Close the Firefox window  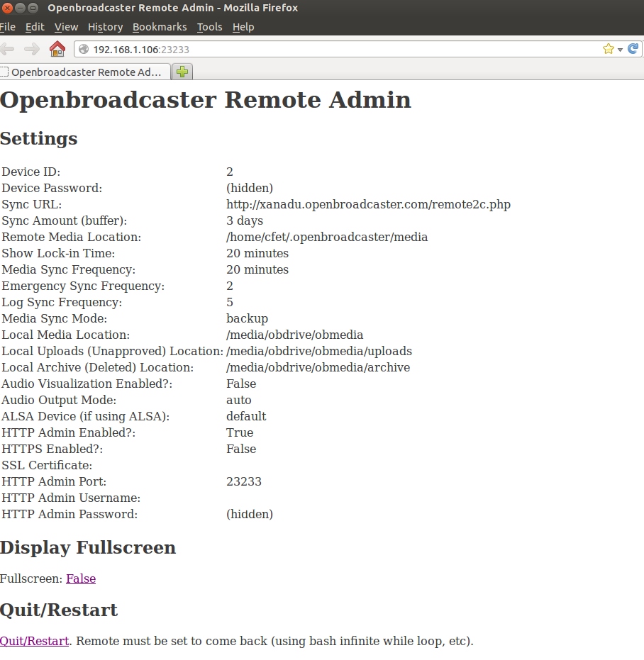pos(7,8)
